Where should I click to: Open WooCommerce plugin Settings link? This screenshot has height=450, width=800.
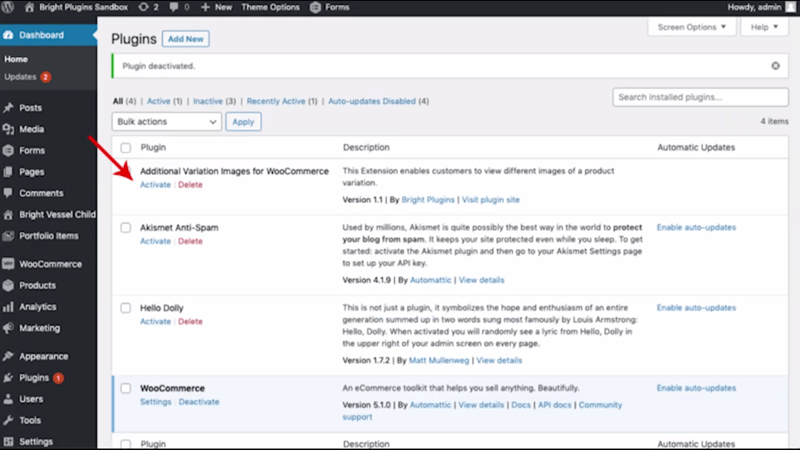pos(156,402)
